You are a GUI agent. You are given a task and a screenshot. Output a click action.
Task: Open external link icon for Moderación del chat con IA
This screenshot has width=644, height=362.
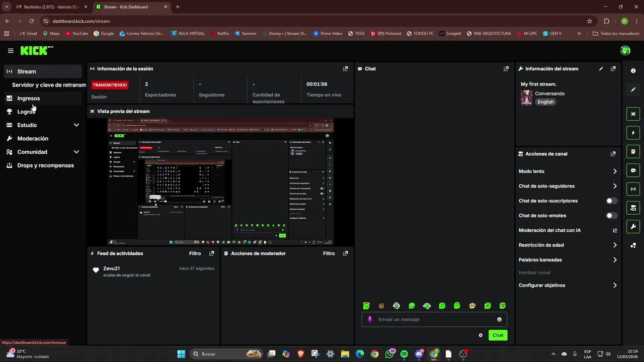[615, 230]
